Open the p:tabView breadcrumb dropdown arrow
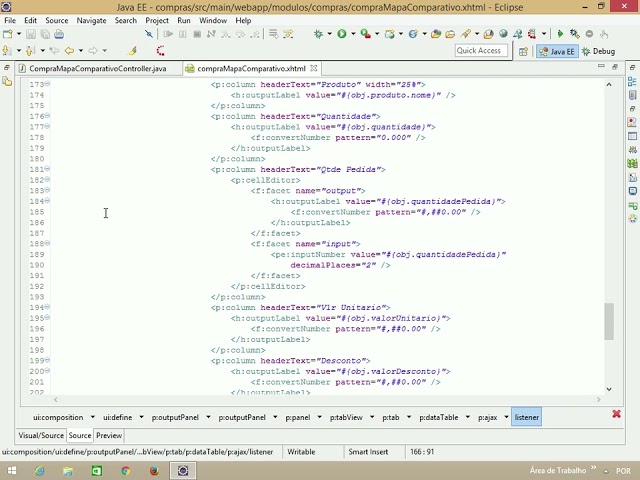The width and height of the screenshot is (640, 480). [372, 417]
